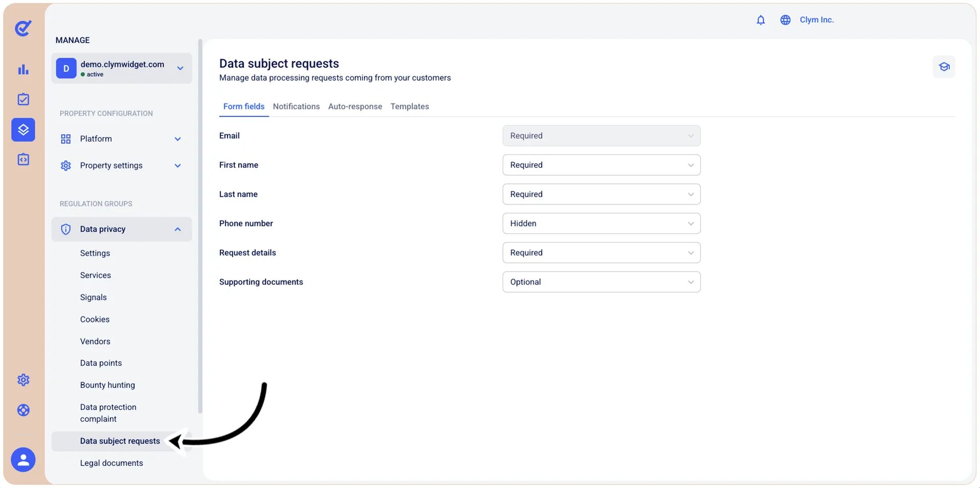Viewport: 980px width, 488px height.
Task: Click the Property settings gear icon
Action: [66, 166]
